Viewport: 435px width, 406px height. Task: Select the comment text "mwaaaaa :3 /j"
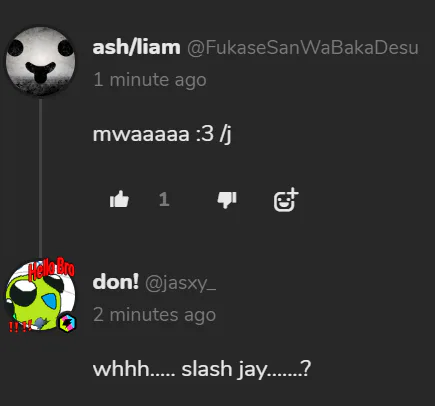tap(162, 134)
